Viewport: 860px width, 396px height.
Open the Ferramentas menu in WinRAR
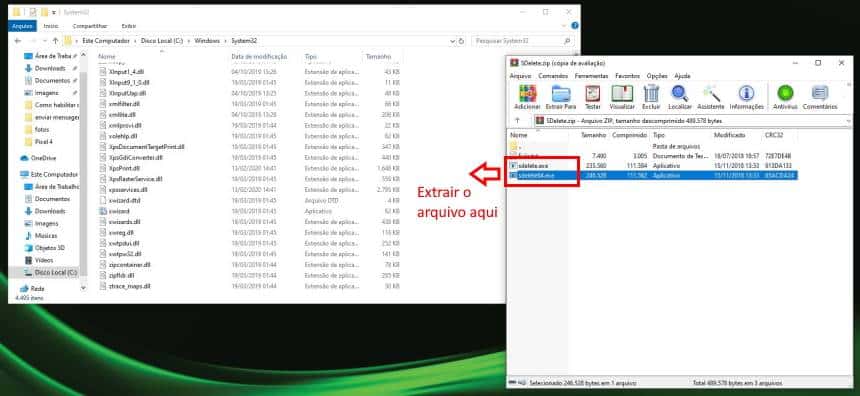pyautogui.click(x=591, y=76)
